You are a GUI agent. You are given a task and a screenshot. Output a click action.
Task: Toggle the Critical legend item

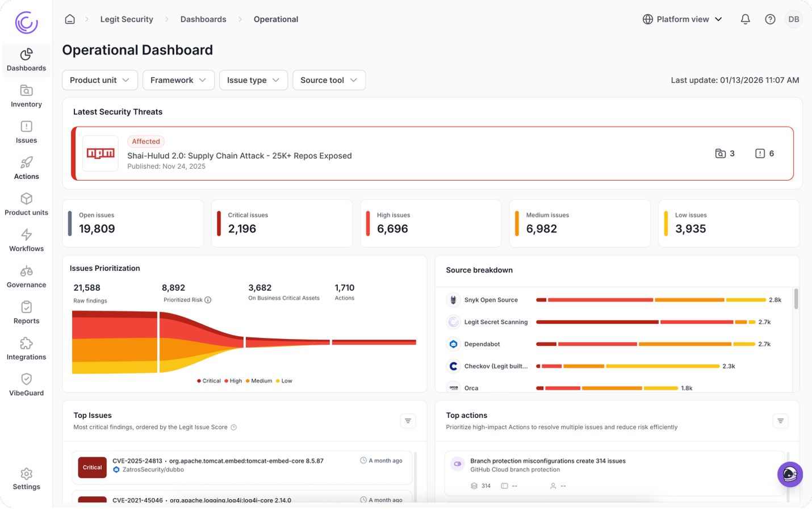(x=208, y=381)
